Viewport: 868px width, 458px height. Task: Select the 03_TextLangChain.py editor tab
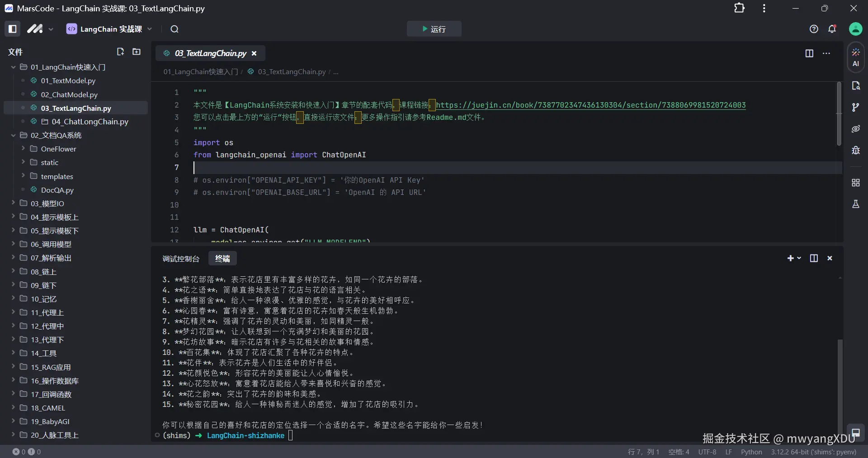[210, 53]
